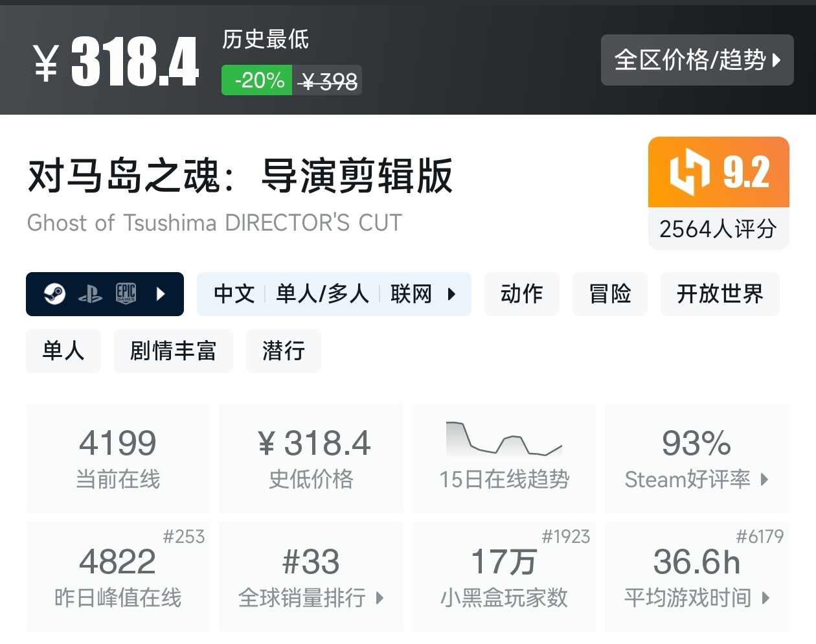
Task: Click the 93% positive review value
Action: point(697,443)
